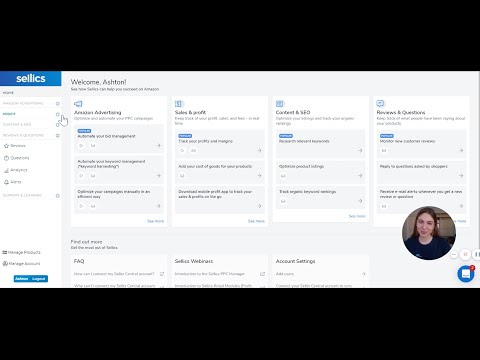Click the Analytics chart icon

pos(6,170)
